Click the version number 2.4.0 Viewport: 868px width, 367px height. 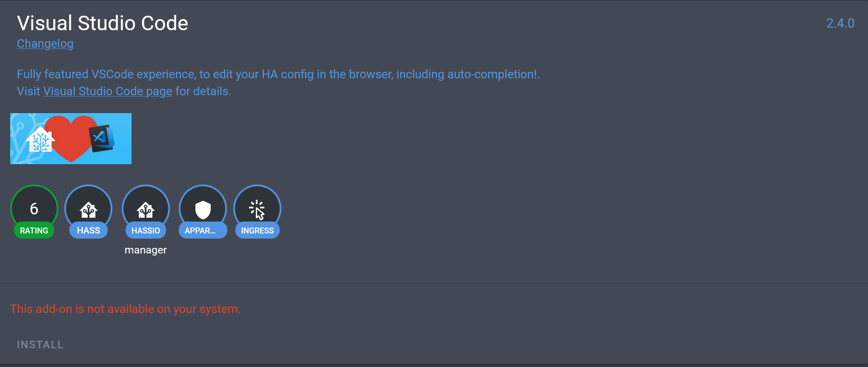pos(840,23)
